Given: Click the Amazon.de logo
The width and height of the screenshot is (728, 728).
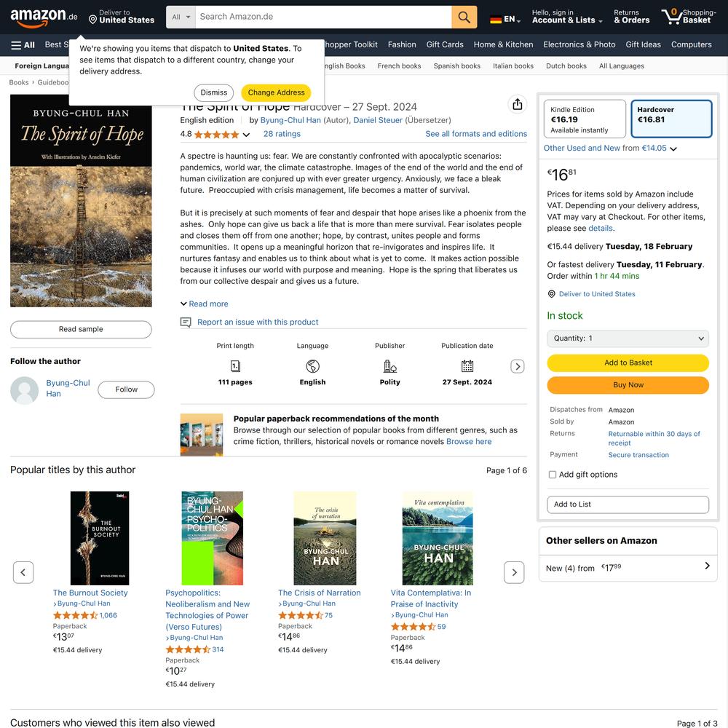Looking at the screenshot, I should click(x=44, y=17).
